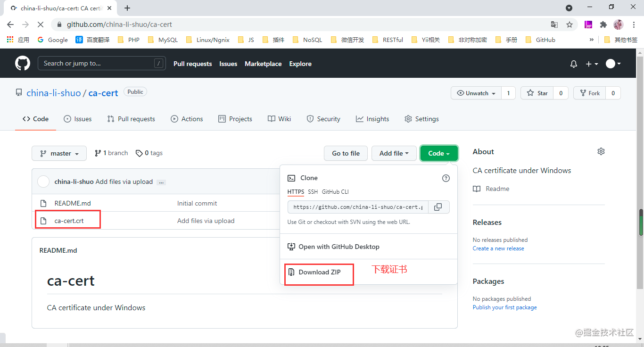Bookmark the page with the address bar star
The width and height of the screenshot is (644, 347).
pos(569,24)
